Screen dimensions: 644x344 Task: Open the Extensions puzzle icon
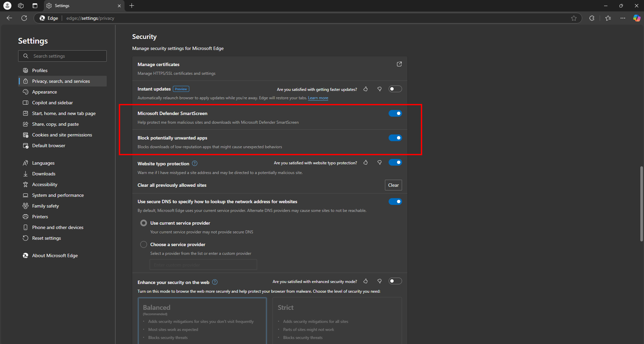(x=592, y=18)
